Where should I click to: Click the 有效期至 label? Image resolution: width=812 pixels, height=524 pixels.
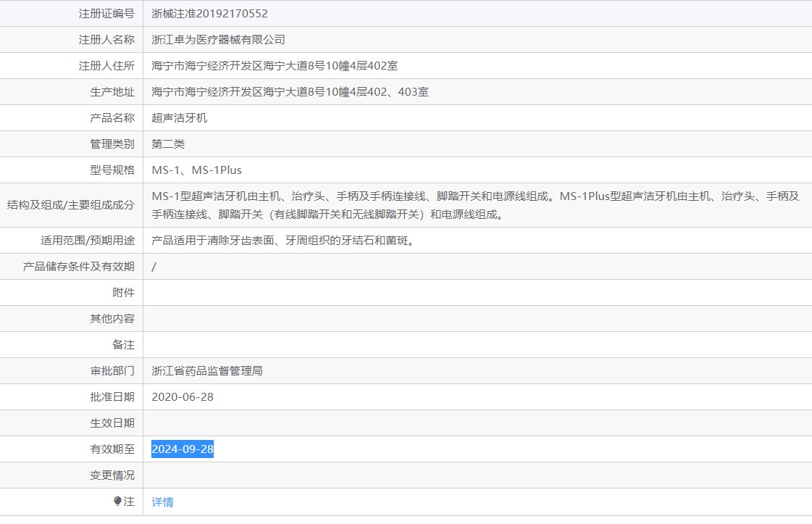coord(112,449)
